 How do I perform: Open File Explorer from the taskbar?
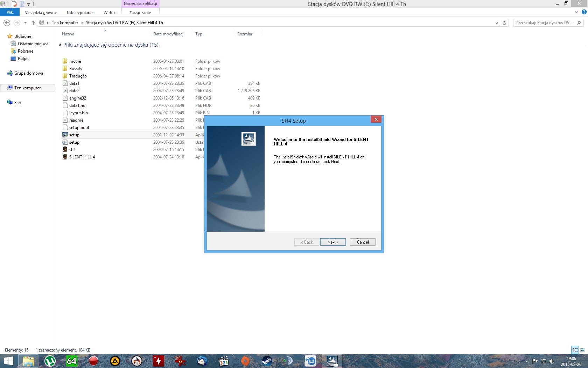(28, 361)
